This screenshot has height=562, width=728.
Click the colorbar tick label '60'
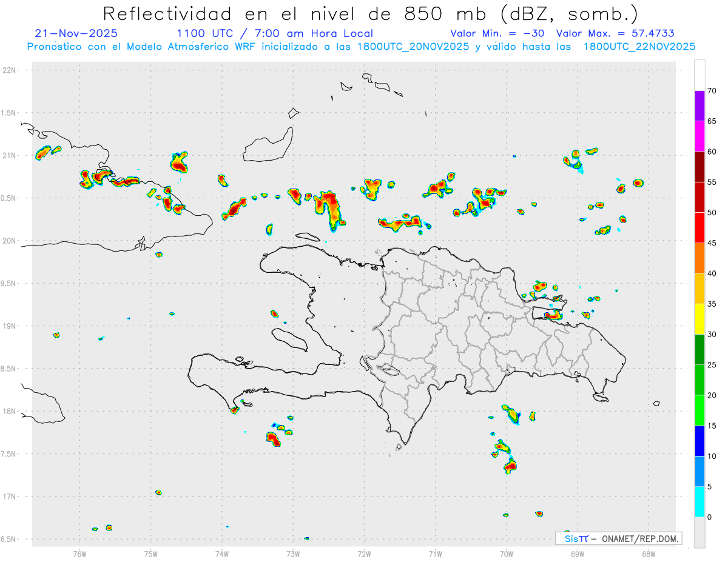[x=712, y=152]
